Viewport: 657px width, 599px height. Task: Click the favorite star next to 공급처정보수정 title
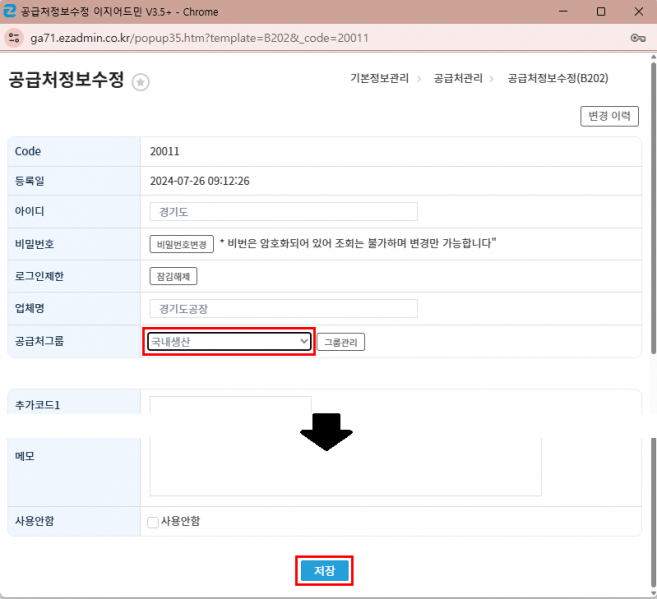[x=141, y=83]
